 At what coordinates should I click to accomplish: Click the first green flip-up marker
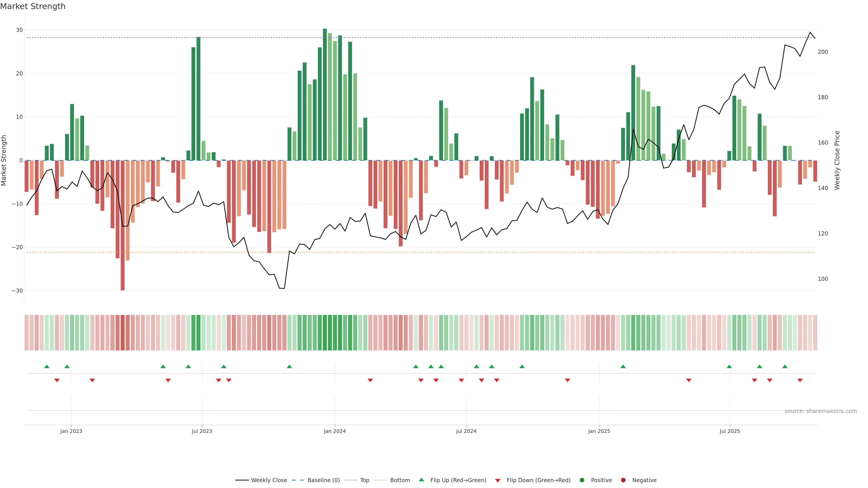click(47, 366)
